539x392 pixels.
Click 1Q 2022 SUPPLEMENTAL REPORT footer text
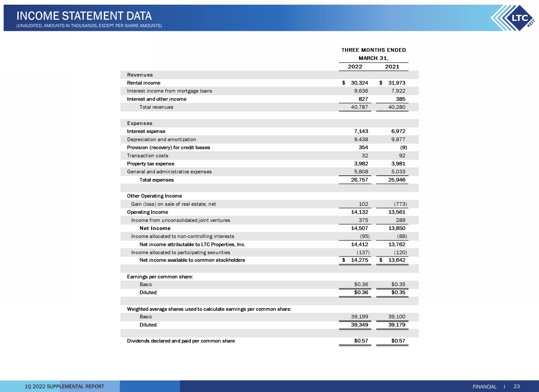[x=64, y=387]
